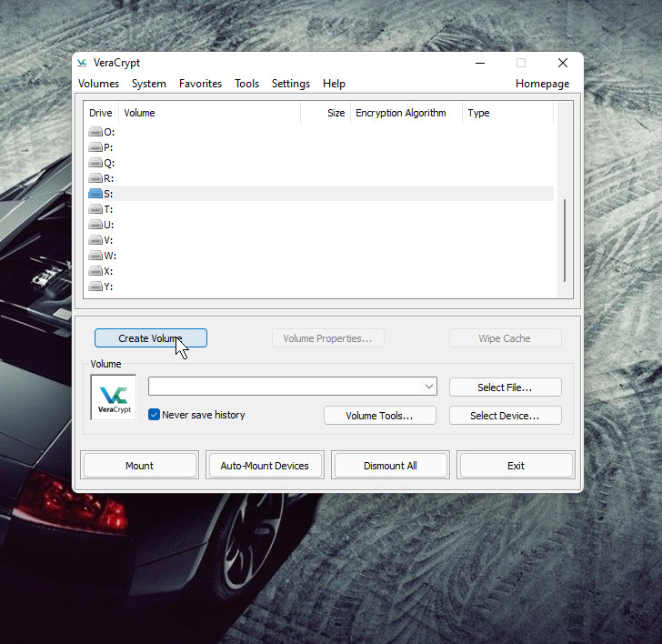This screenshot has height=644, width=662.
Task: Click the Select File... button
Action: coord(506,387)
